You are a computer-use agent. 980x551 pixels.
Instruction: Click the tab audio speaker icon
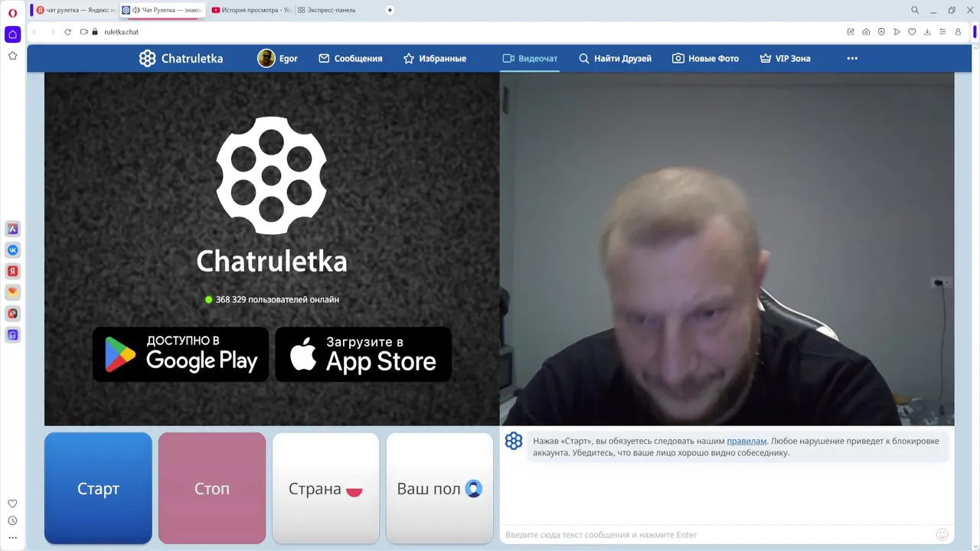(136, 10)
